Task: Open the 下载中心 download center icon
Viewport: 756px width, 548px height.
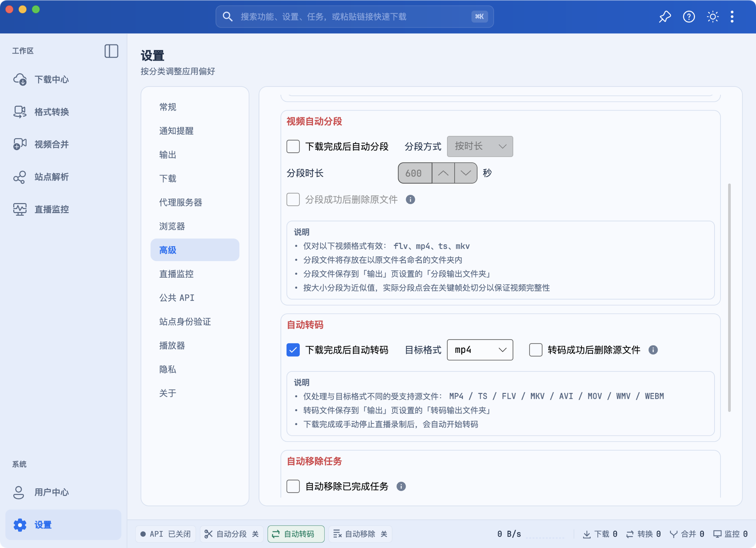Action: [x=20, y=79]
